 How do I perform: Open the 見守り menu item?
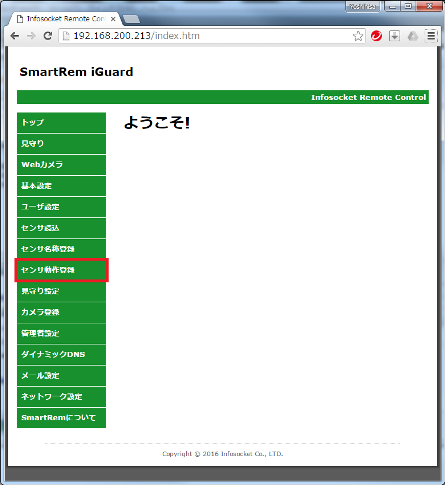coord(61,144)
